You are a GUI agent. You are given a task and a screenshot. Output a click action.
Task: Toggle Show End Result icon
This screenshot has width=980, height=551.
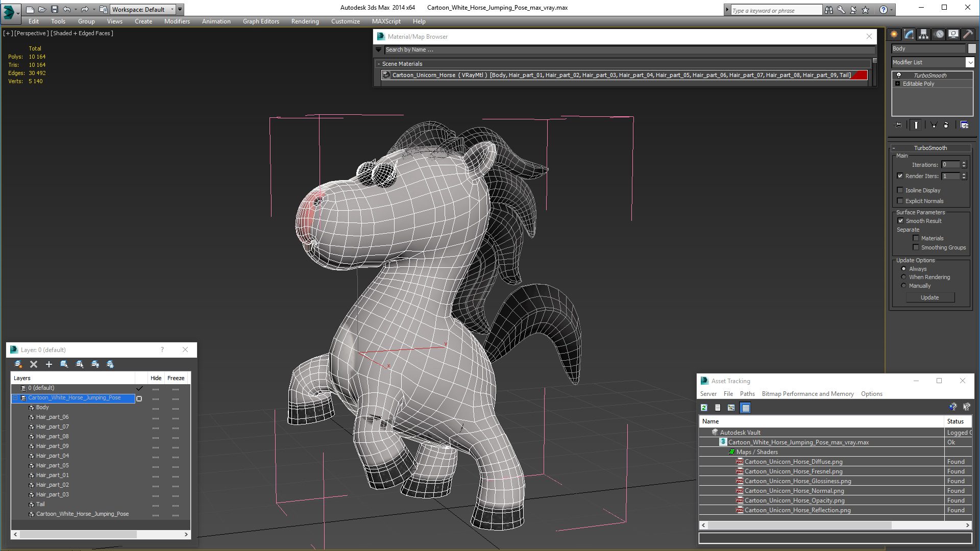916,125
